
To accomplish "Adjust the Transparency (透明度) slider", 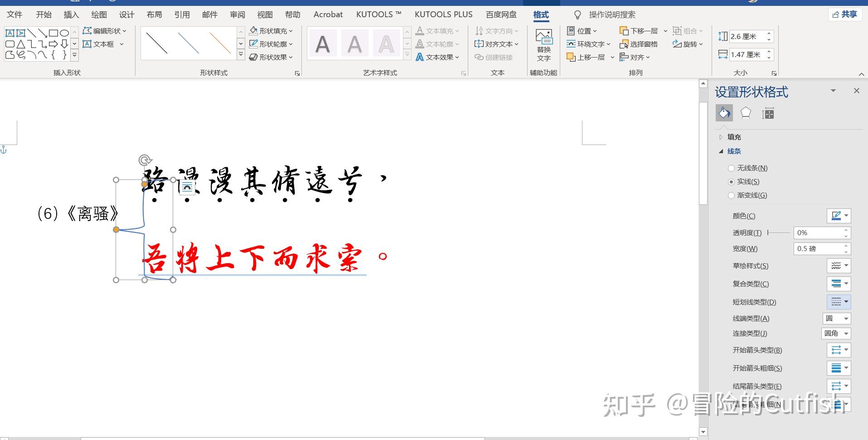I will [778, 232].
